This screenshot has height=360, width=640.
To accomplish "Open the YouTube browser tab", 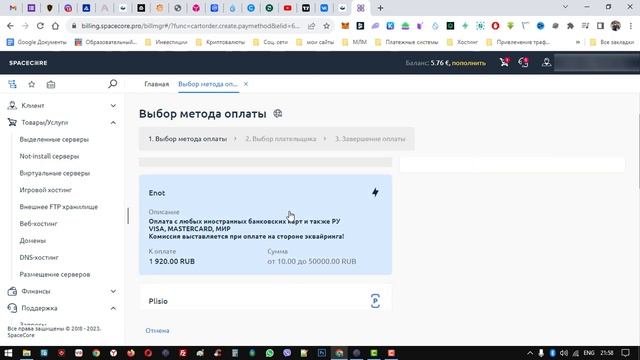I will click(287, 8).
